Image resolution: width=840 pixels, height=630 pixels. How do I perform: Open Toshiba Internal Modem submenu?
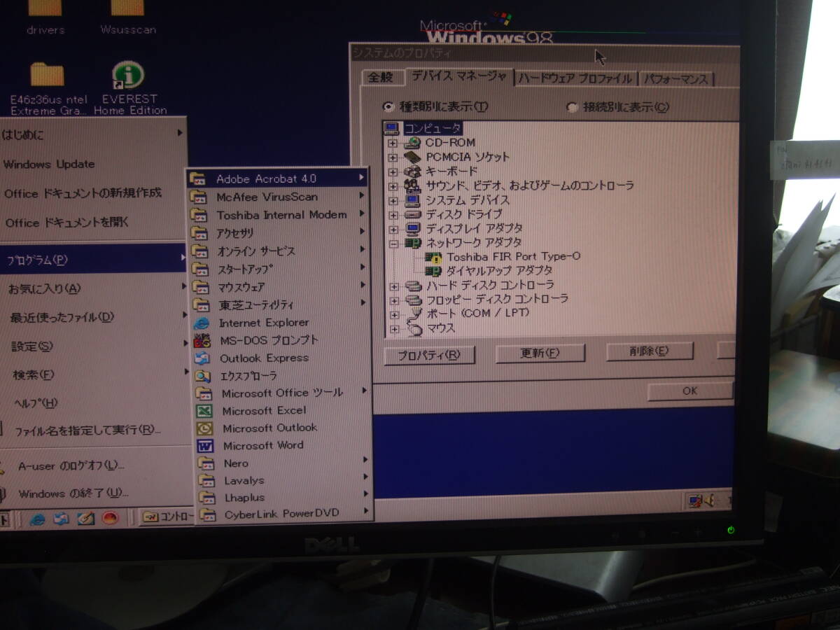click(x=279, y=215)
